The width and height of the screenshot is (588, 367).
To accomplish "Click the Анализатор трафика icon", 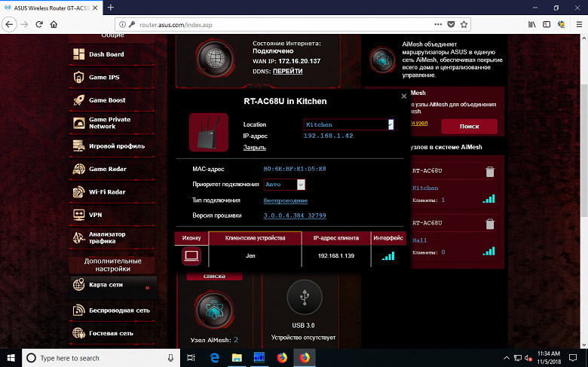I will coord(78,237).
